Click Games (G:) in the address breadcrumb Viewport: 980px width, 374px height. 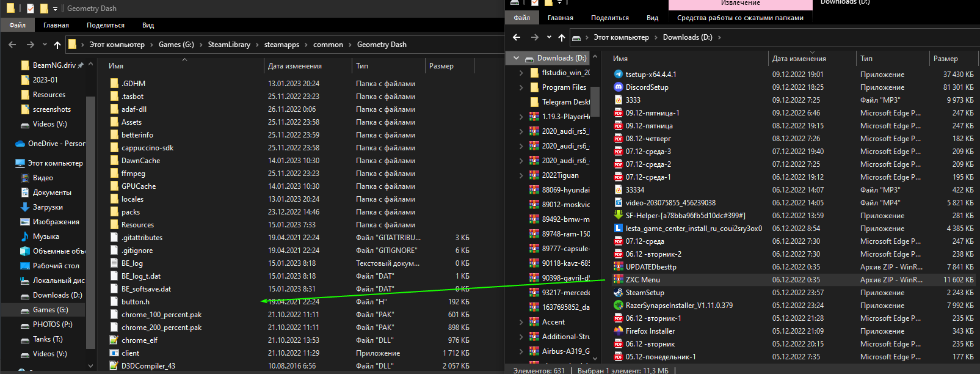click(x=176, y=45)
